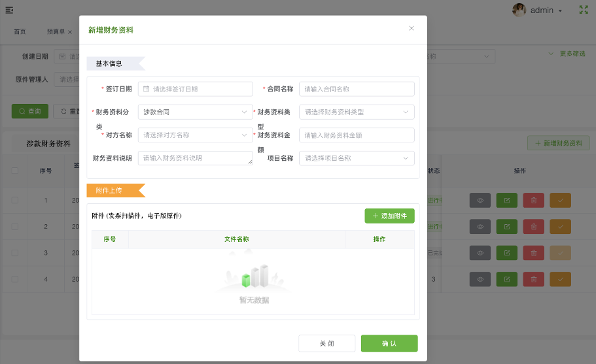
Task: Close the 新增财务资料 dialog with X
Action: pos(412,28)
